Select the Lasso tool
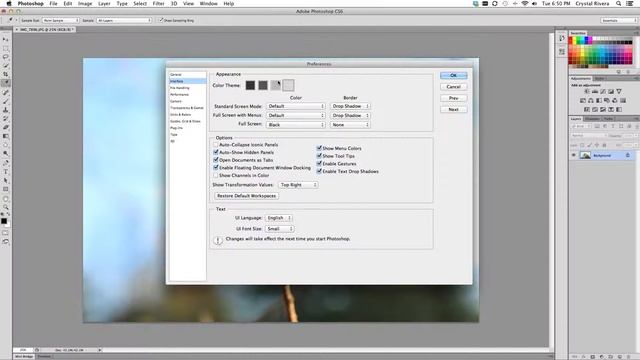 coord(5,57)
